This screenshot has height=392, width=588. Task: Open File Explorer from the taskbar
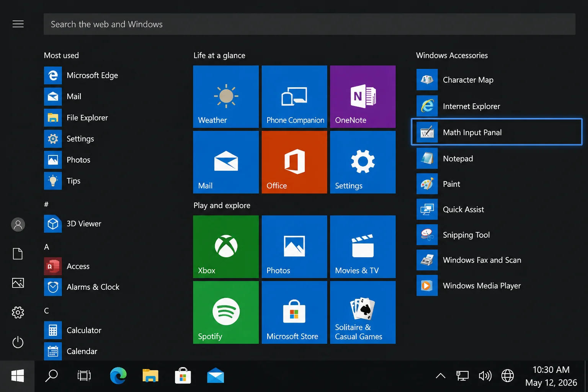pos(150,376)
